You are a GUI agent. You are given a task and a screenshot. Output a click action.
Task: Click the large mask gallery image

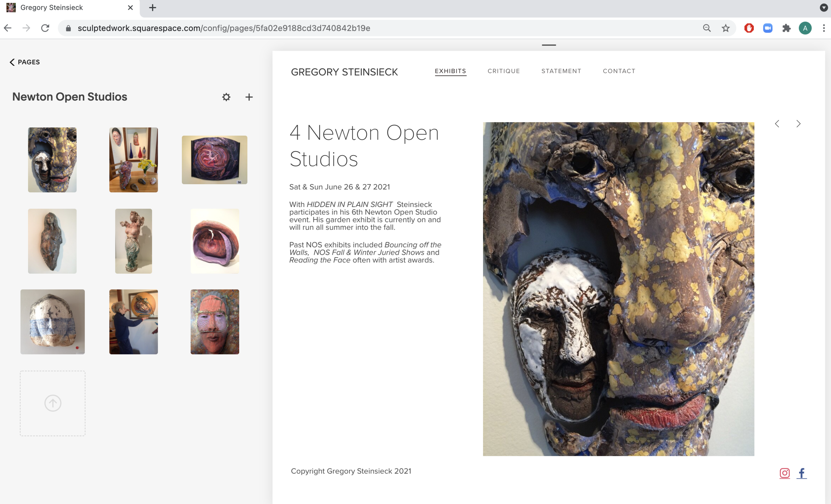[618, 289]
